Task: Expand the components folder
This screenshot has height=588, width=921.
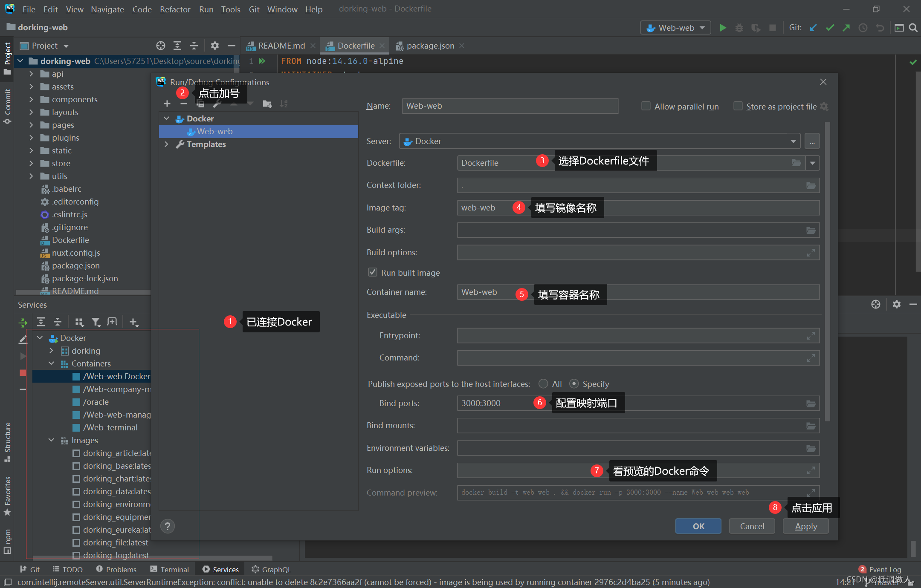Action: tap(31, 99)
